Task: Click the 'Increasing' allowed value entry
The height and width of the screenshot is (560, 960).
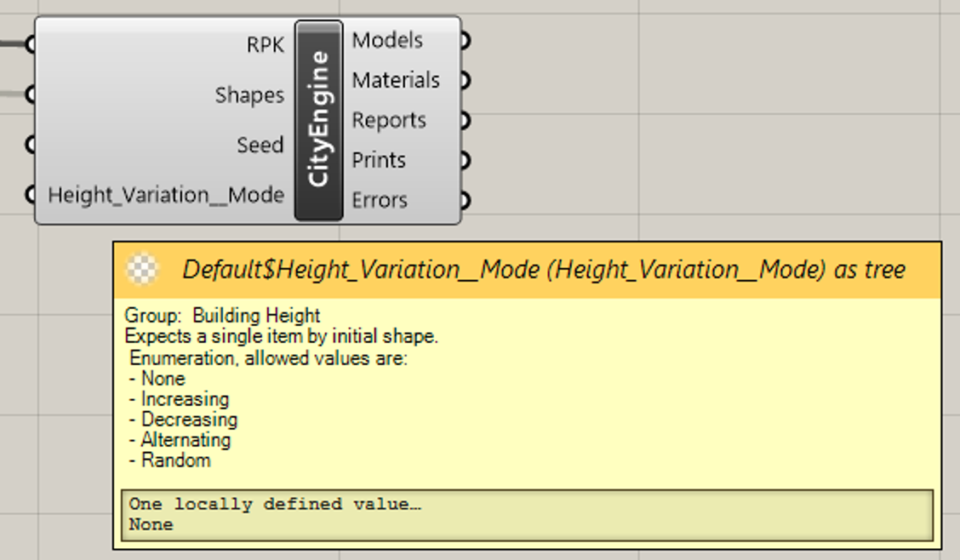Action: pyautogui.click(x=180, y=399)
